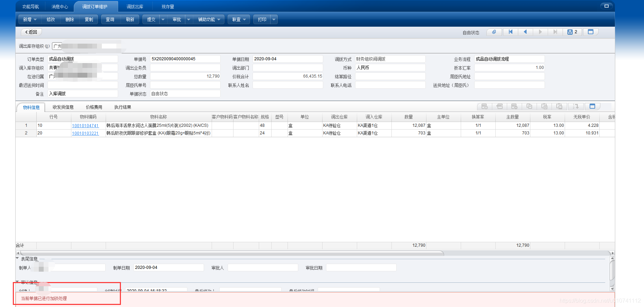The height and width of the screenshot is (307, 644).
Task: Click the save icon showing 2
Action: point(572,32)
